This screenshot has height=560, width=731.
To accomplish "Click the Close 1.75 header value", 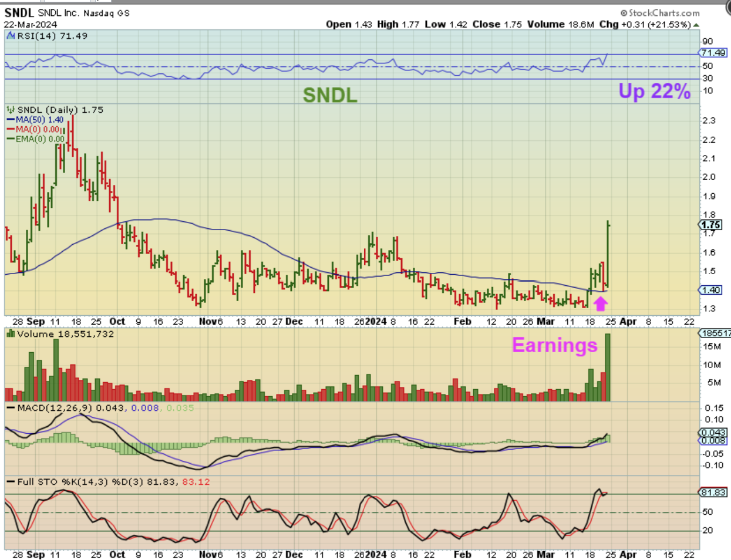I will click(x=497, y=25).
